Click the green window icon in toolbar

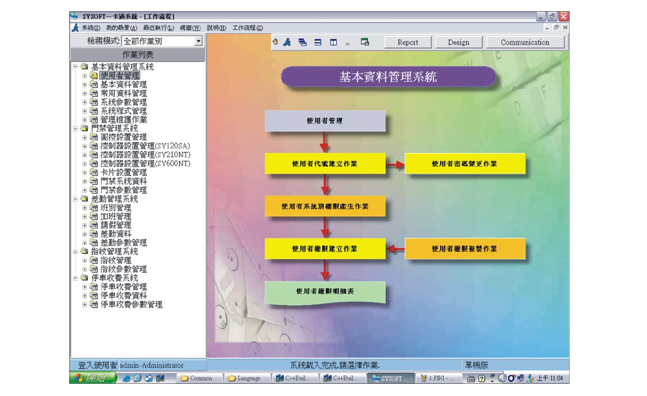click(x=364, y=42)
